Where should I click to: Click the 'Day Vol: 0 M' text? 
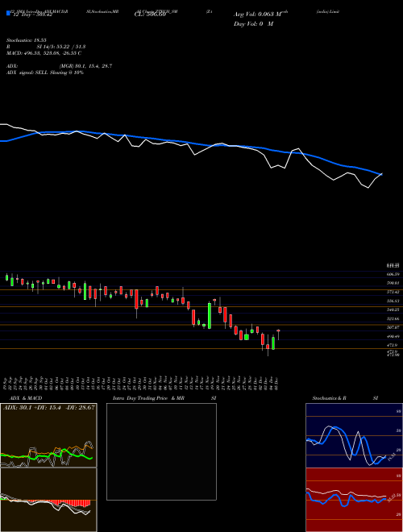pyautogui.click(x=253, y=23)
